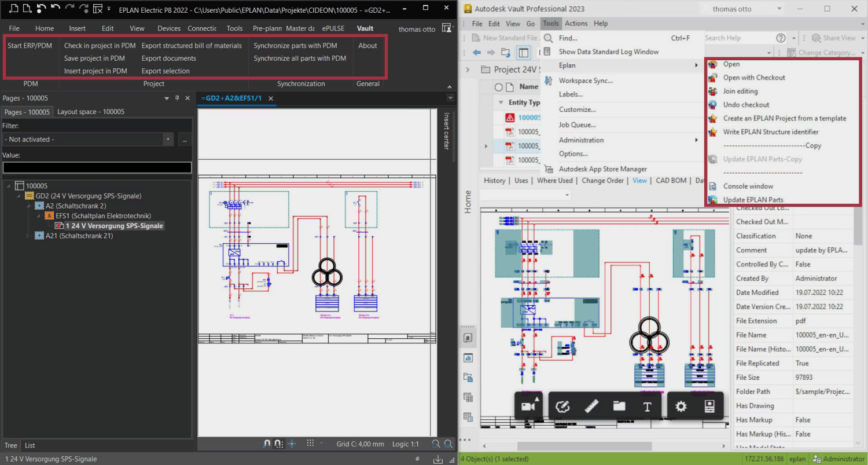Click Export structured bill of materials

tap(192, 46)
